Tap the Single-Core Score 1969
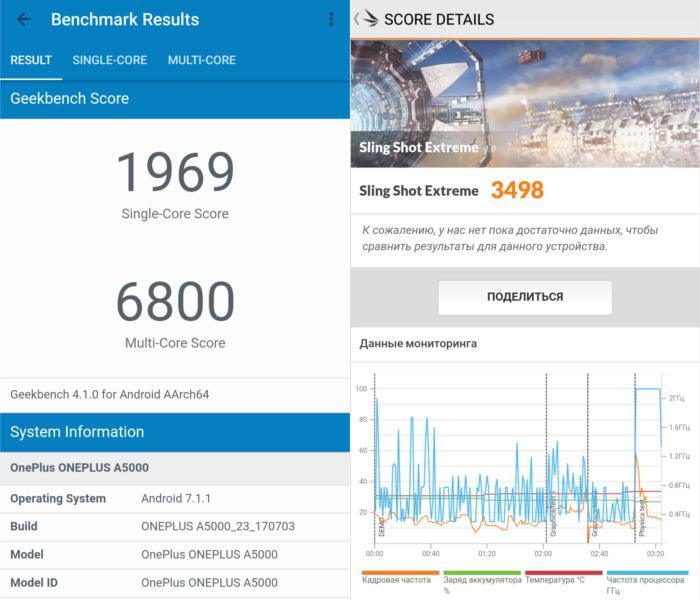 [175, 173]
